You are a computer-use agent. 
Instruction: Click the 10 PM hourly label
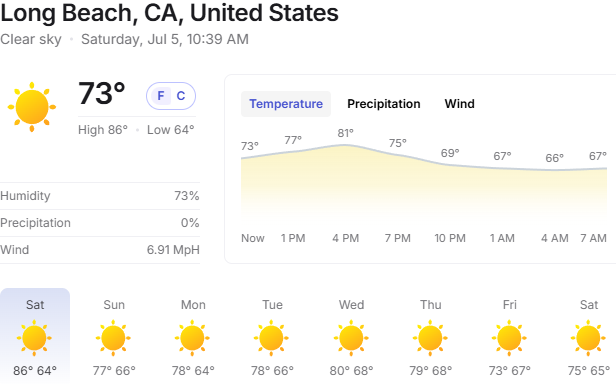click(x=450, y=238)
